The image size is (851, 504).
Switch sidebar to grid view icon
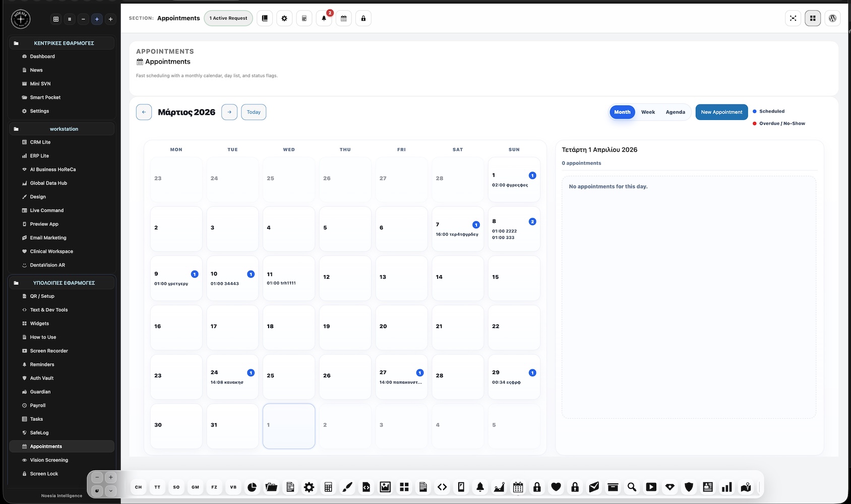56,19
